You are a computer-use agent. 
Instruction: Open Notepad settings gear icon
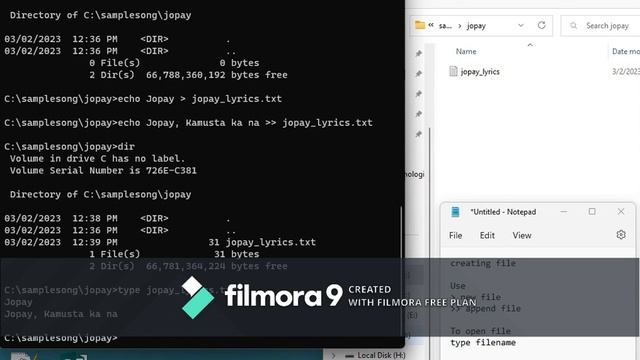pyautogui.click(x=621, y=235)
